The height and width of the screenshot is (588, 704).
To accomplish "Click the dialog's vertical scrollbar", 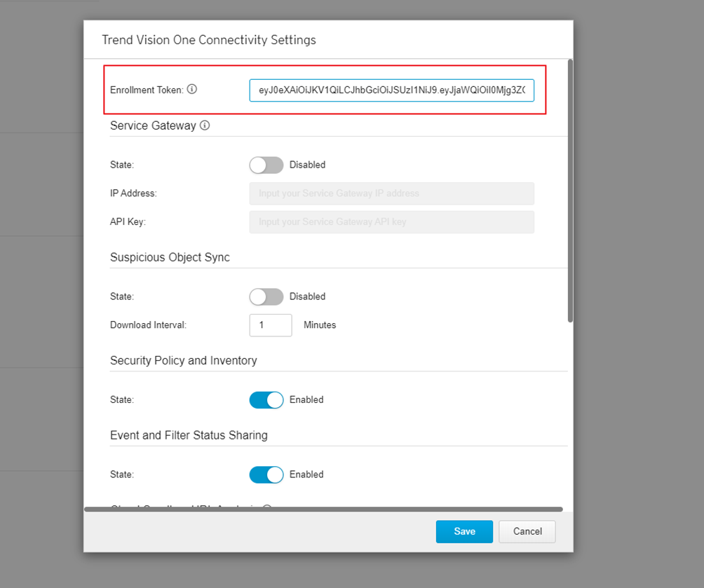I will point(571,191).
